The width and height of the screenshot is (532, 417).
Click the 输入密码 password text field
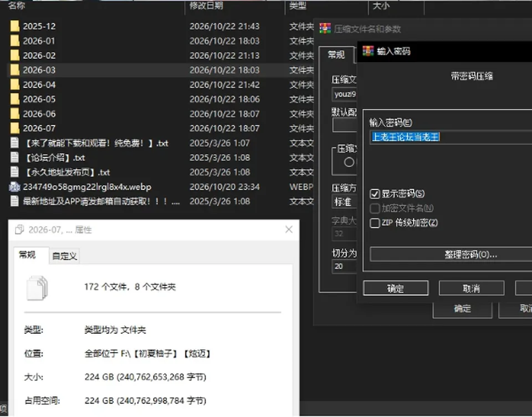click(x=451, y=137)
